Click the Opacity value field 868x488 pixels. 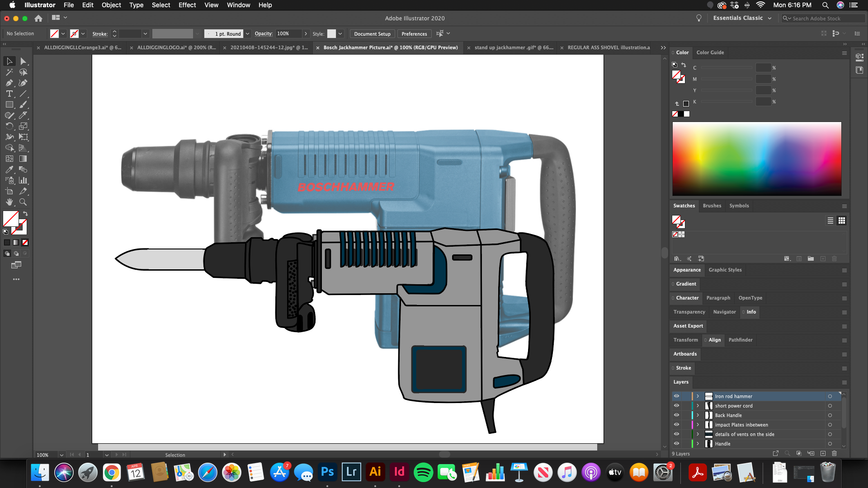288,34
